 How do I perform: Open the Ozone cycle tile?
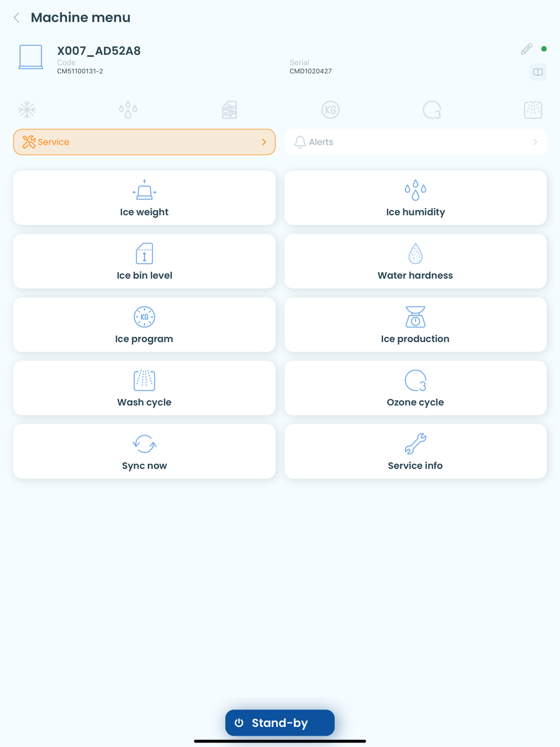pos(416,387)
